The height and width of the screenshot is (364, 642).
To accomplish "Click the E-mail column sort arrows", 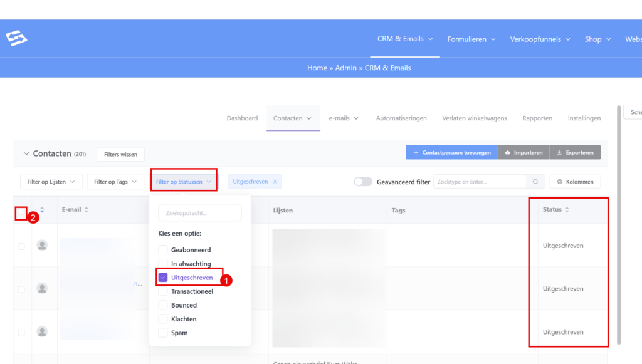I will pos(87,210).
